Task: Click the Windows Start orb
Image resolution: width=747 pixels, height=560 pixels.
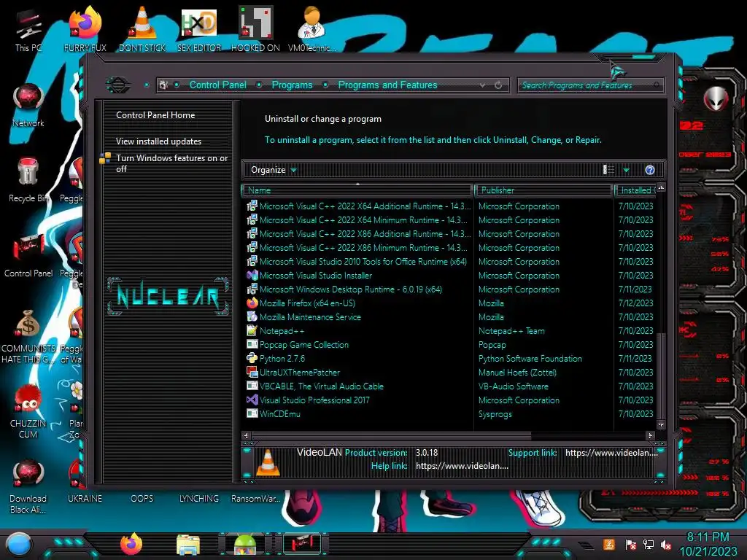Action: point(19,545)
